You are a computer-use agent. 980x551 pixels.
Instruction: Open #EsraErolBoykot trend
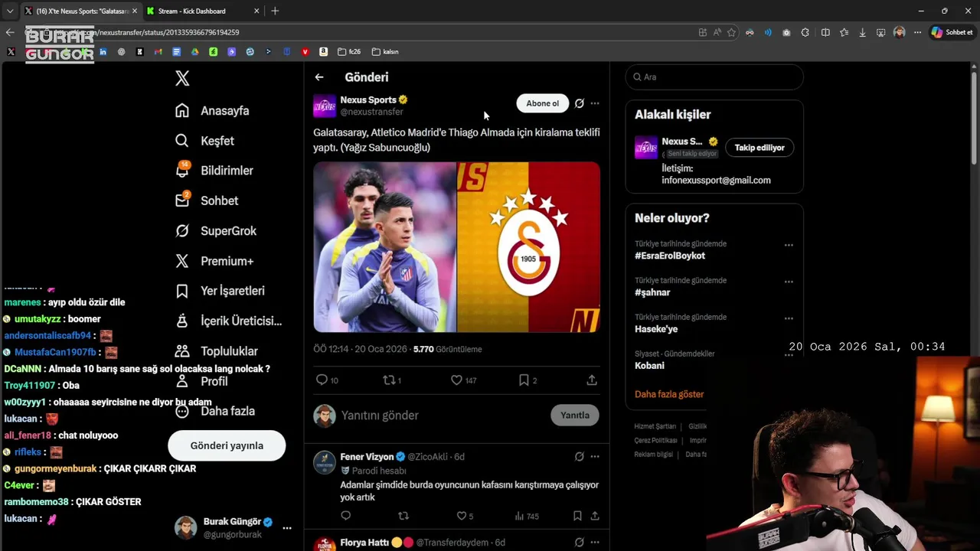(670, 256)
